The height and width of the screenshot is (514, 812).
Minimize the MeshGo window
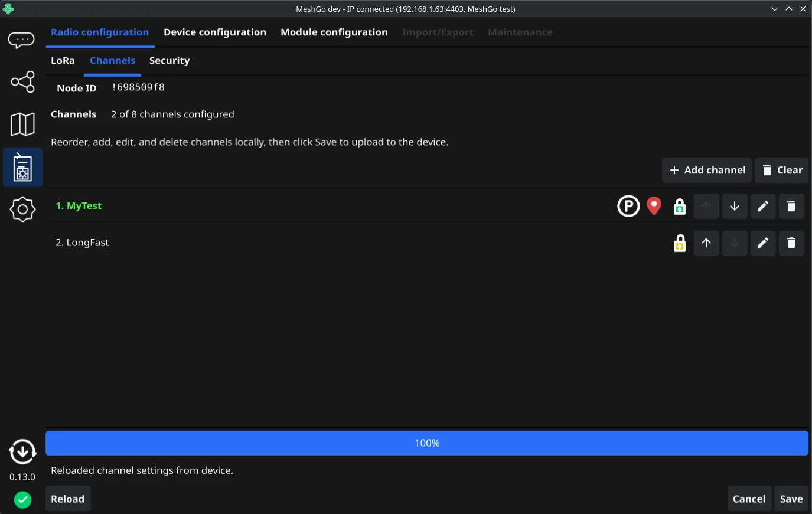[x=775, y=9]
